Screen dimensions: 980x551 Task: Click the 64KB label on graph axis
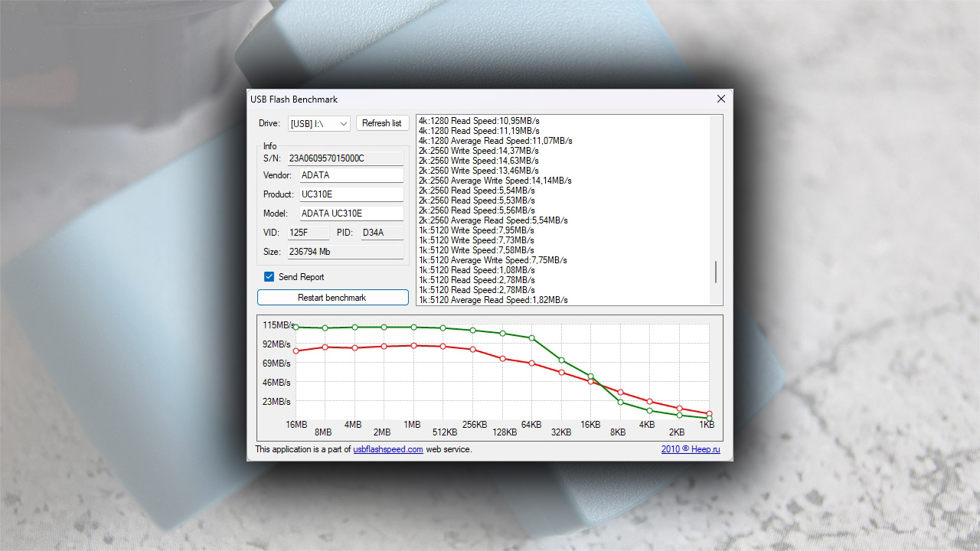tap(531, 425)
